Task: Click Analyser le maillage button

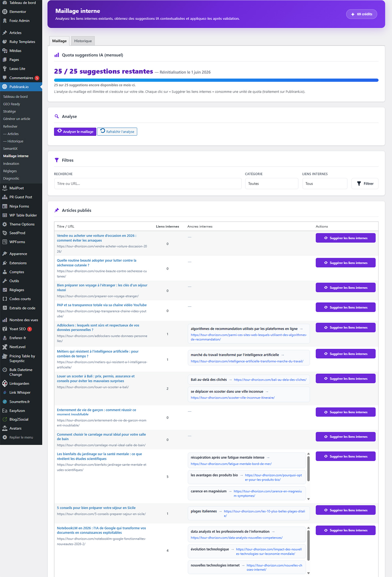Action: [75, 132]
